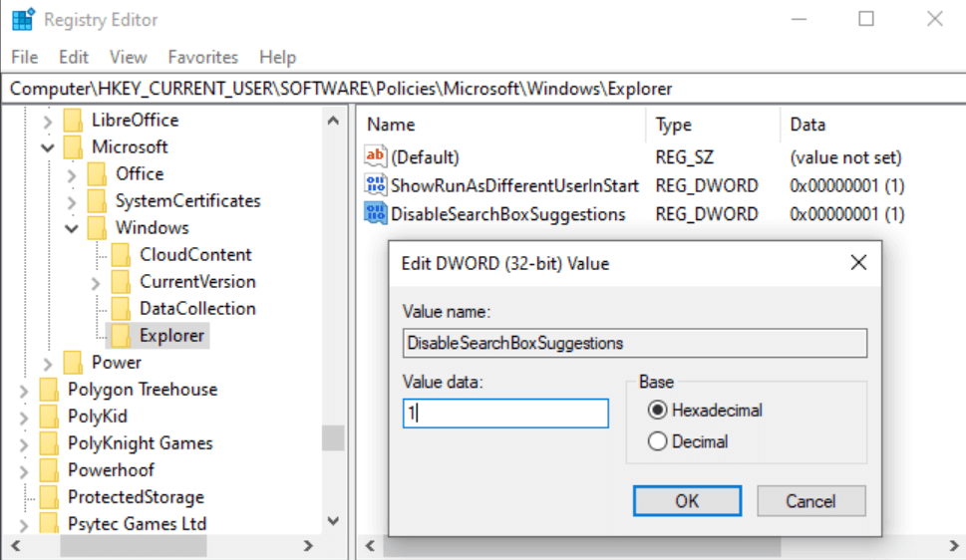Image resolution: width=966 pixels, height=560 pixels.
Task: Click the Psytec Games Ltd folder icon
Action: [x=49, y=524]
